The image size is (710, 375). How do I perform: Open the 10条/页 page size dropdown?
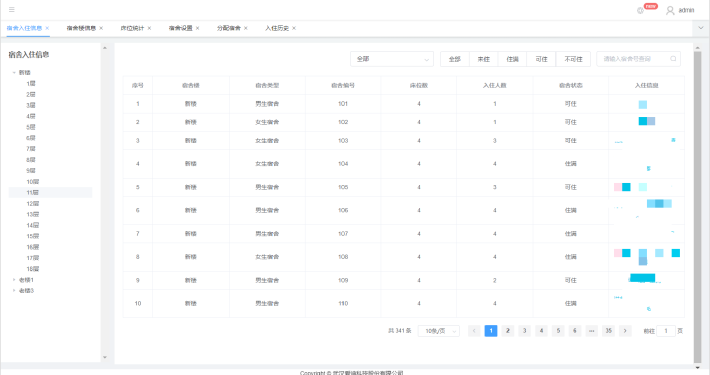439,331
